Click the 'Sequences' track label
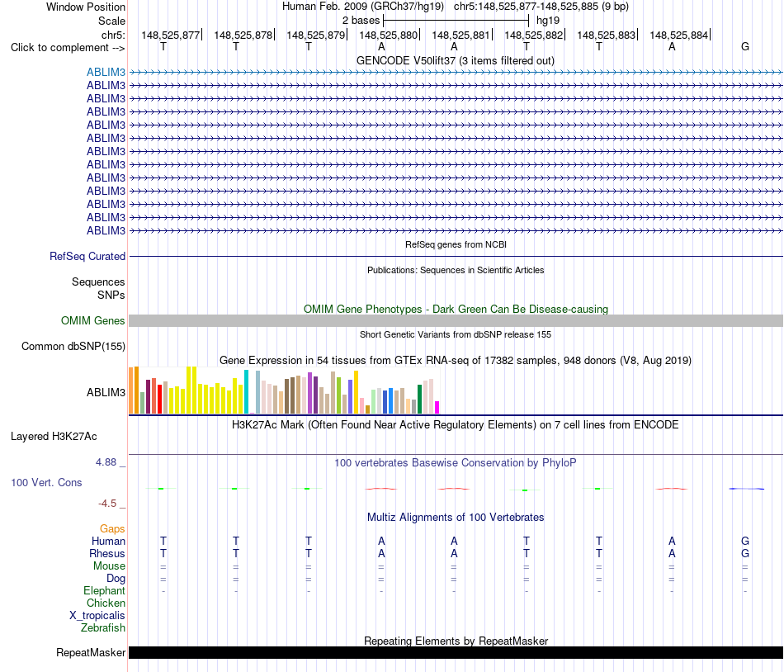The width and height of the screenshot is (784, 672). pos(98,282)
